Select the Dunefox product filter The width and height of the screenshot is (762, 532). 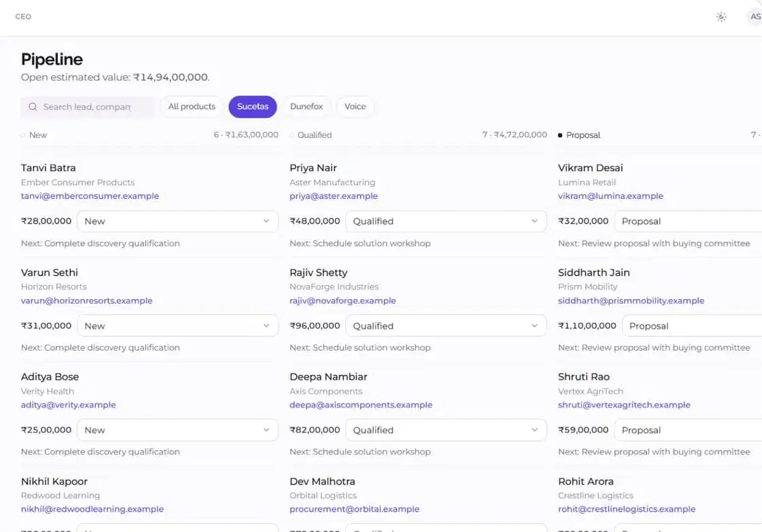pos(306,107)
